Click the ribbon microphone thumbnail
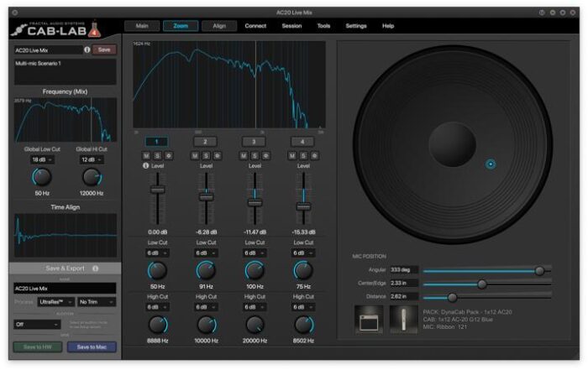 404,319
